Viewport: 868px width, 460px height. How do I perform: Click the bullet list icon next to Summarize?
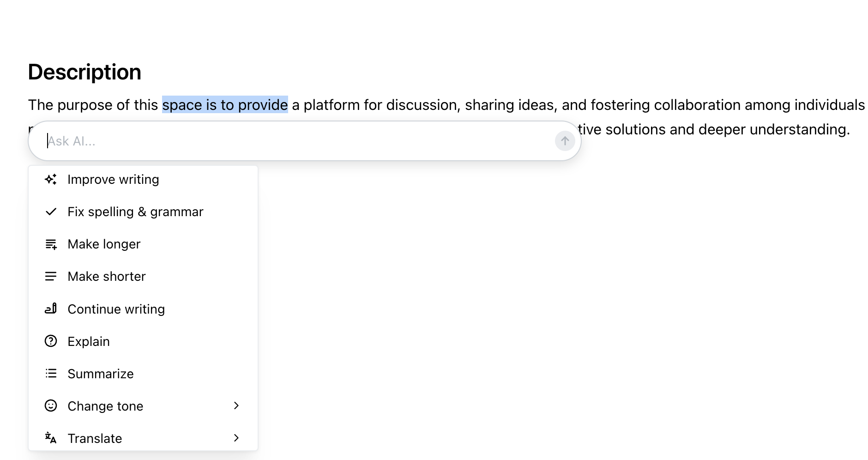click(51, 373)
